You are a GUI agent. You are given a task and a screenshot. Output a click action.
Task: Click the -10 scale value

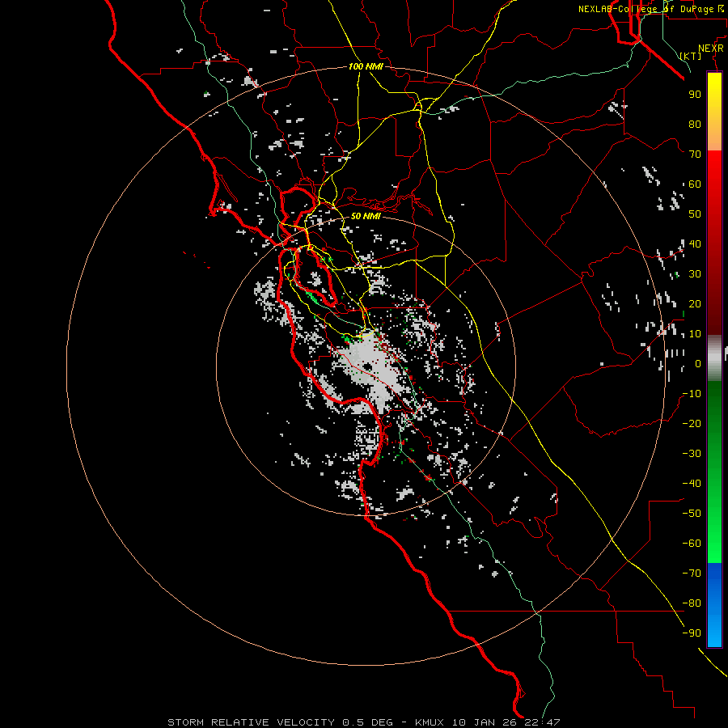pos(692,394)
